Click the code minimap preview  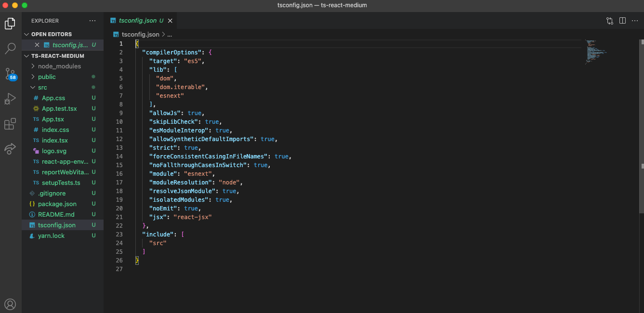[x=596, y=52]
